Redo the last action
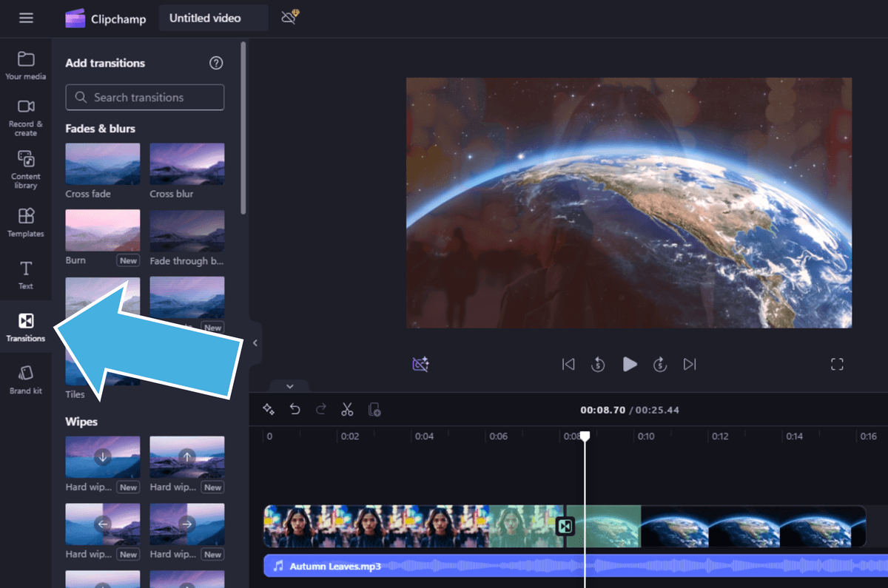Screen dimensions: 888x588 click(x=321, y=409)
